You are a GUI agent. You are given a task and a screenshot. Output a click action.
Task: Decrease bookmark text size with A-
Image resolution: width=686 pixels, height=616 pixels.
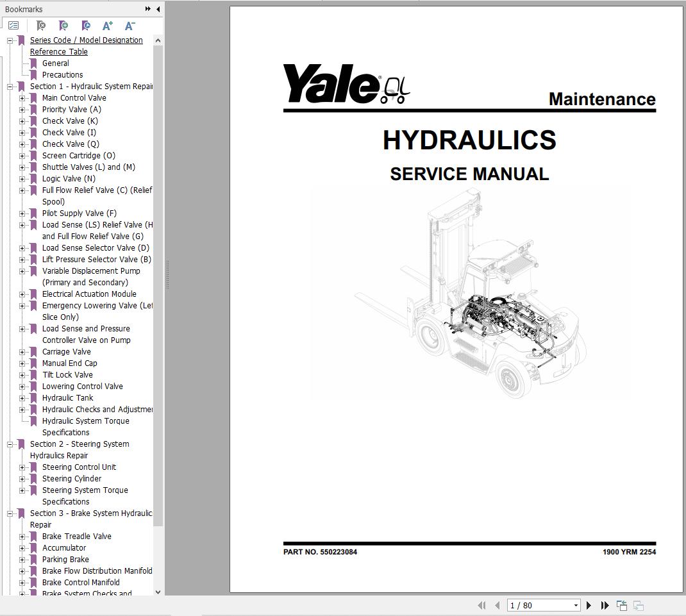click(130, 26)
